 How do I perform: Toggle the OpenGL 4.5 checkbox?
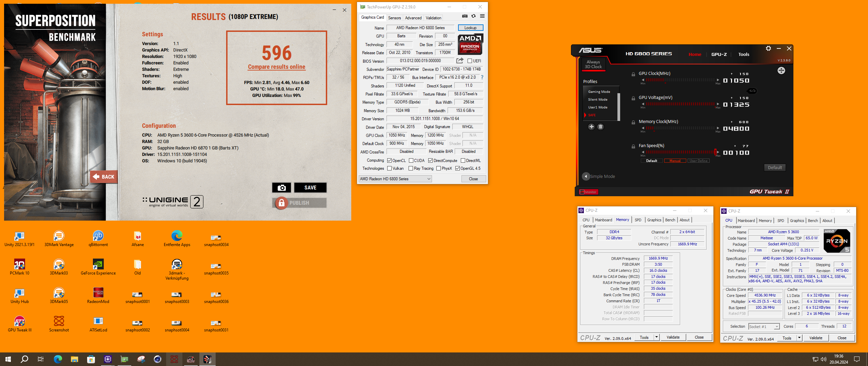[457, 168]
